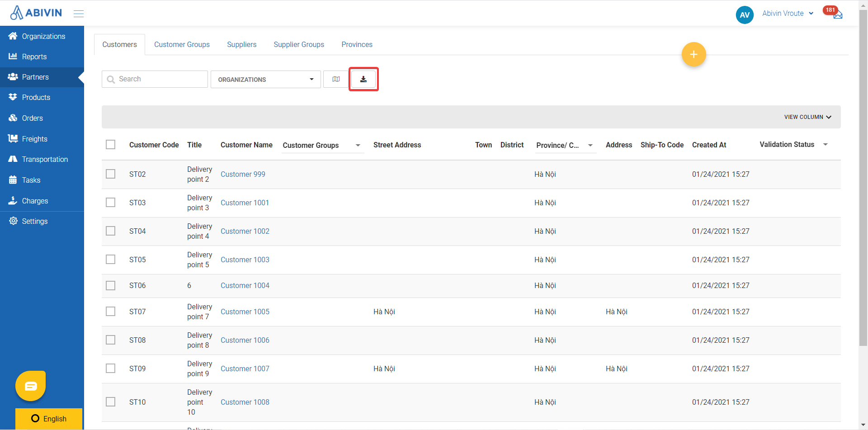The image size is (868, 430).
Task: Click the ST07 customer code cell
Action: pos(137,312)
